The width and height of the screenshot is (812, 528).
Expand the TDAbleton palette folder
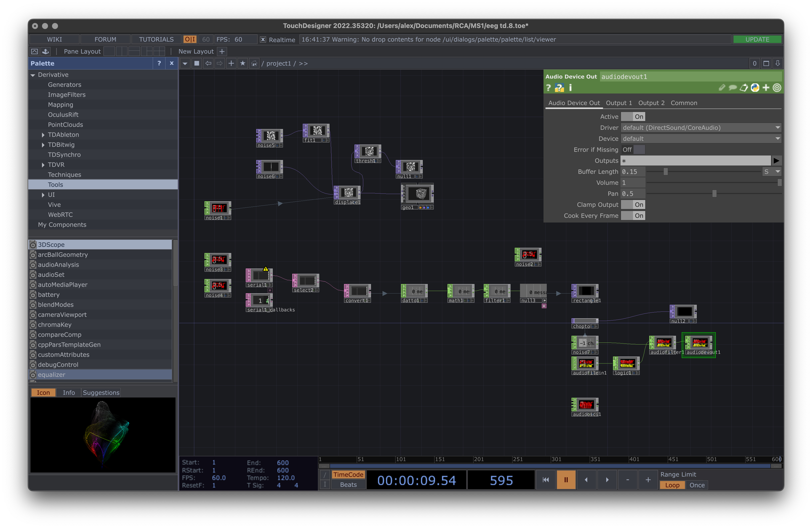tap(43, 135)
